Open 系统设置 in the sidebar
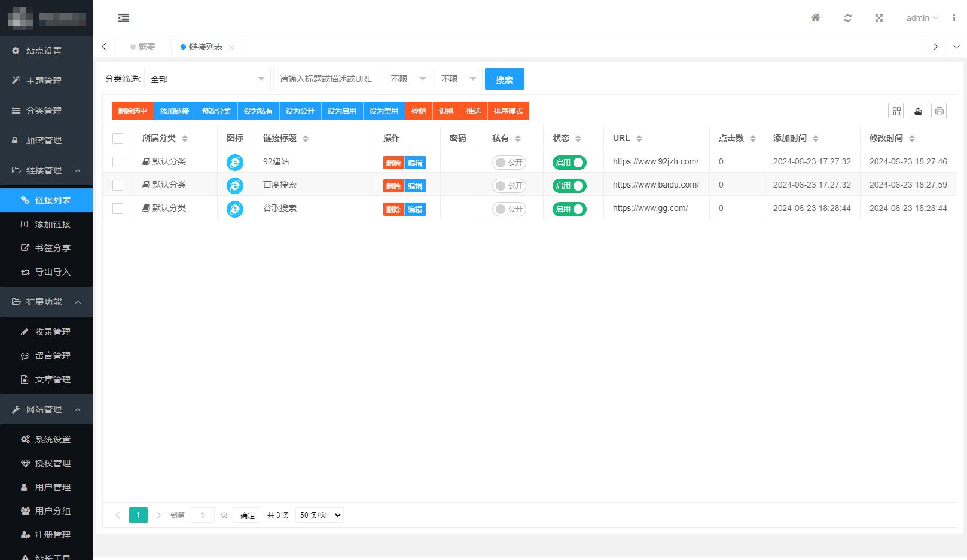967x560 pixels. (x=46, y=439)
